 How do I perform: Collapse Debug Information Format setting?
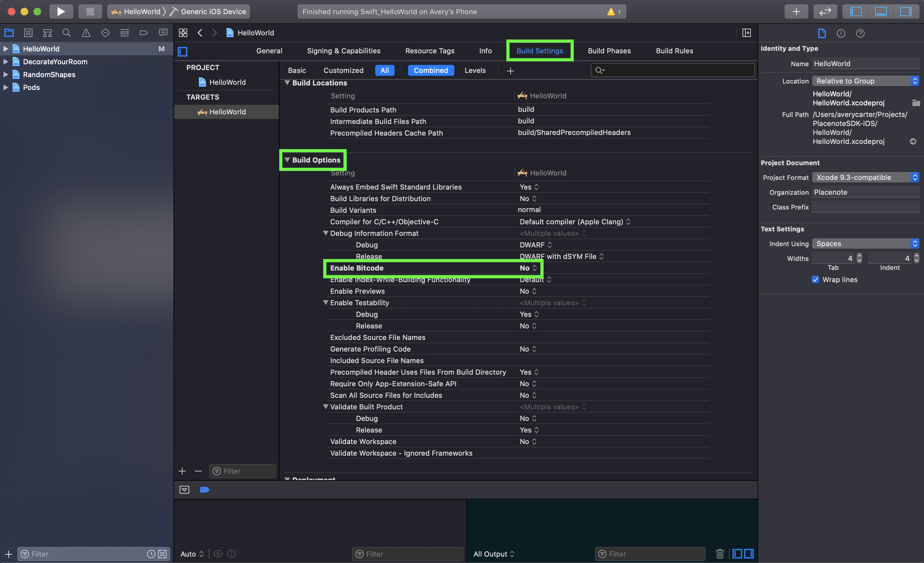click(x=325, y=233)
